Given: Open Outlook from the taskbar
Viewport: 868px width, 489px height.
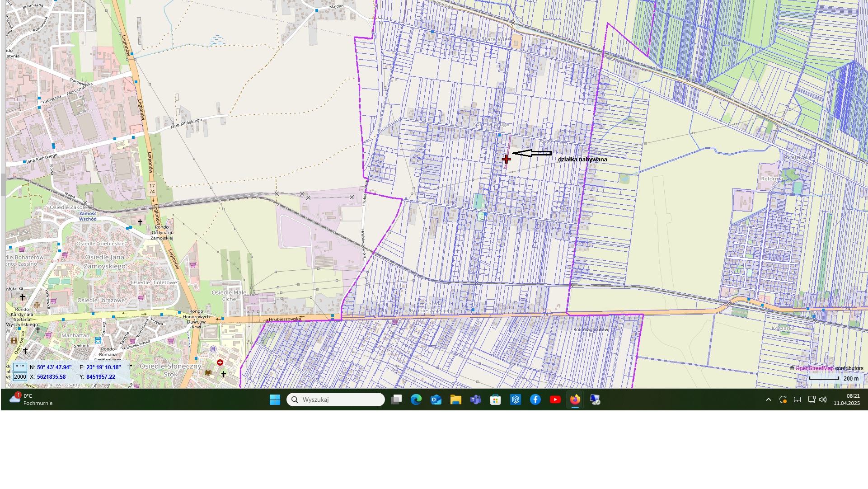Looking at the screenshot, I should pyautogui.click(x=436, y=400).
